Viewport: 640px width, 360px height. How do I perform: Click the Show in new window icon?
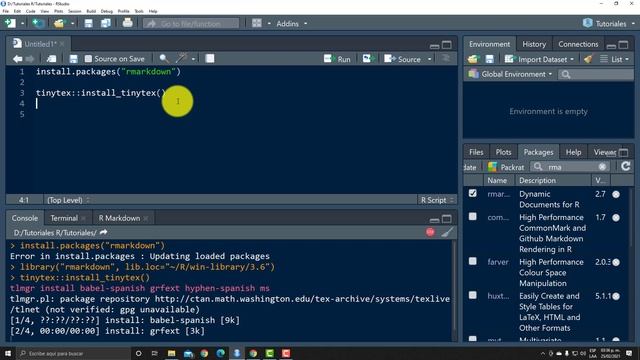(51, 59)
